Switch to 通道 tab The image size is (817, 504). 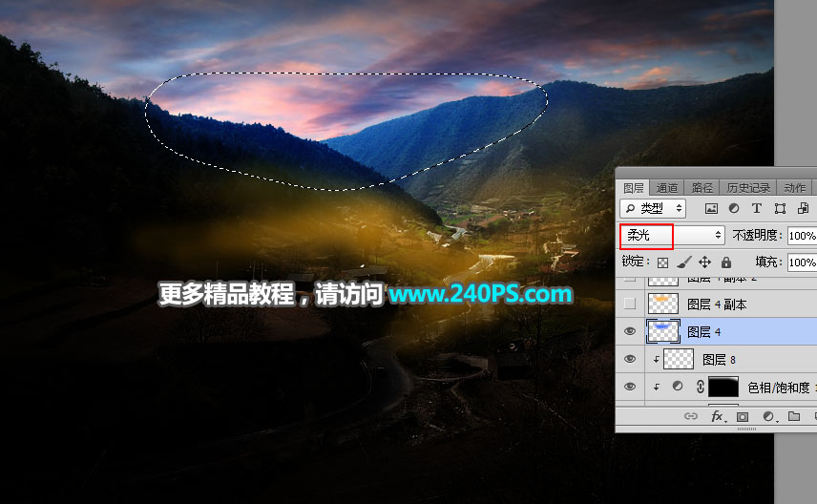coord(667,188)
